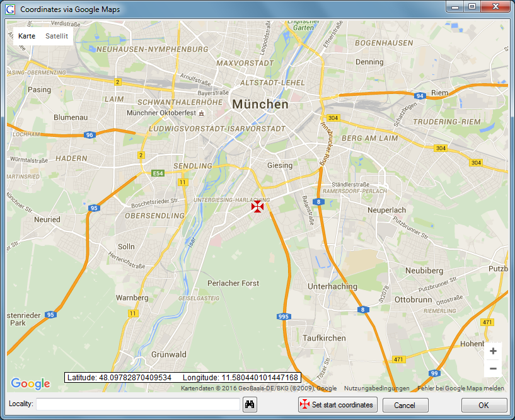
Task: Click the 94 road shield near Riem
Action: (420, 95)
